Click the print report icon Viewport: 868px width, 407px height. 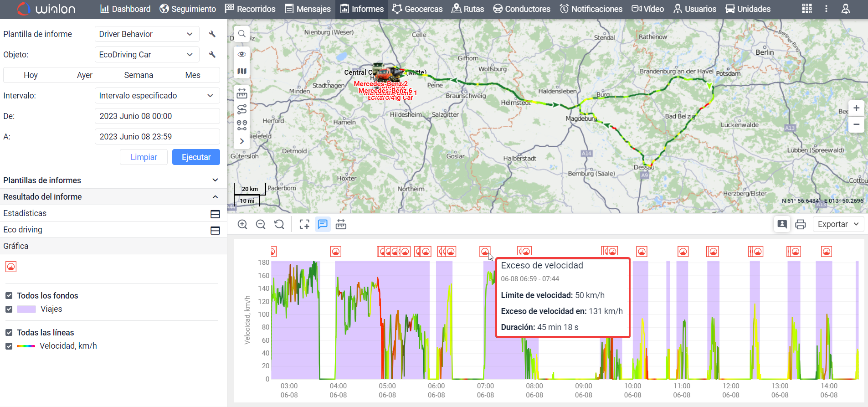tap(800, 224)
